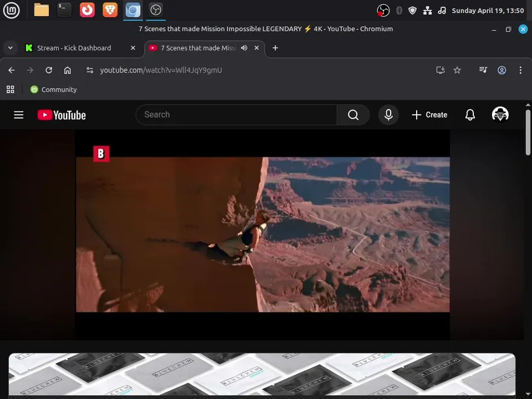Open the Chromium three-dot menu
This screenshot has height=399, width=532.
coord(520,70)
